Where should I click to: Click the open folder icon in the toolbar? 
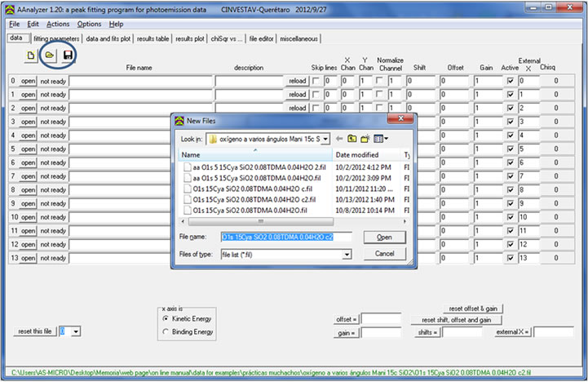point(50,55)
